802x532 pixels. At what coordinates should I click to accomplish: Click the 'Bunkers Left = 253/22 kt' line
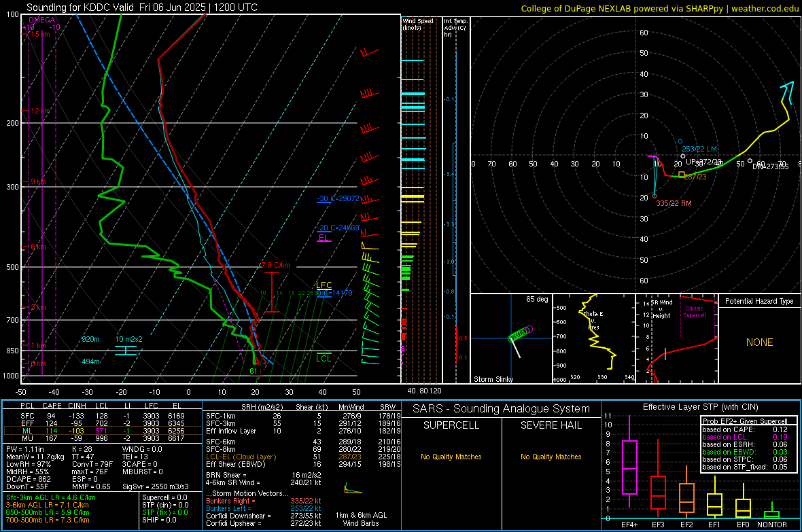coord(264,508)
